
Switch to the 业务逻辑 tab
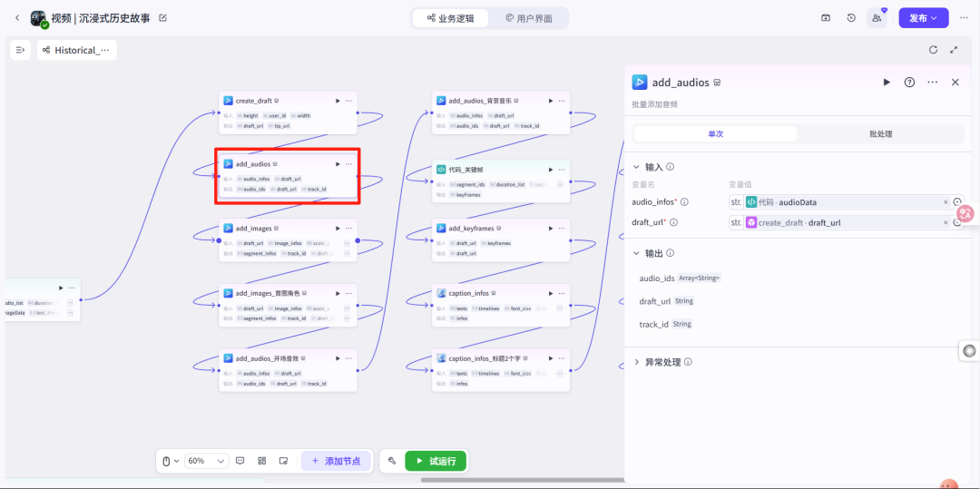450,18
